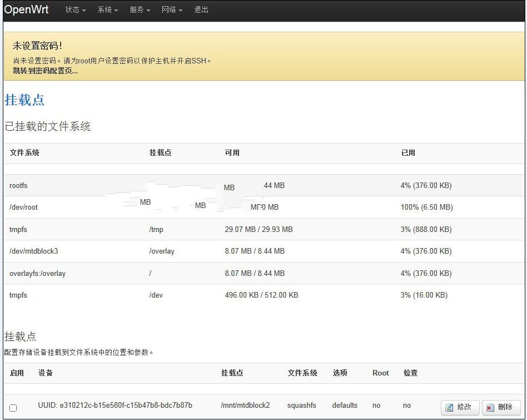The height and width of the screenshot is (420, 527).
Task: Select the /dev/root filesystem row
Action: pyautogui.click(x=24, y=207)
